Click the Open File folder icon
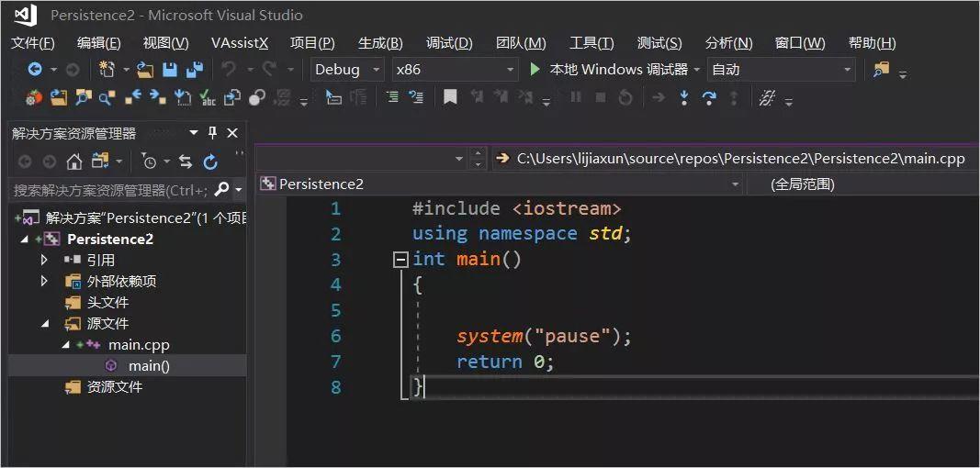Screen dimensions: 980x468 click(x=146, y=70)
